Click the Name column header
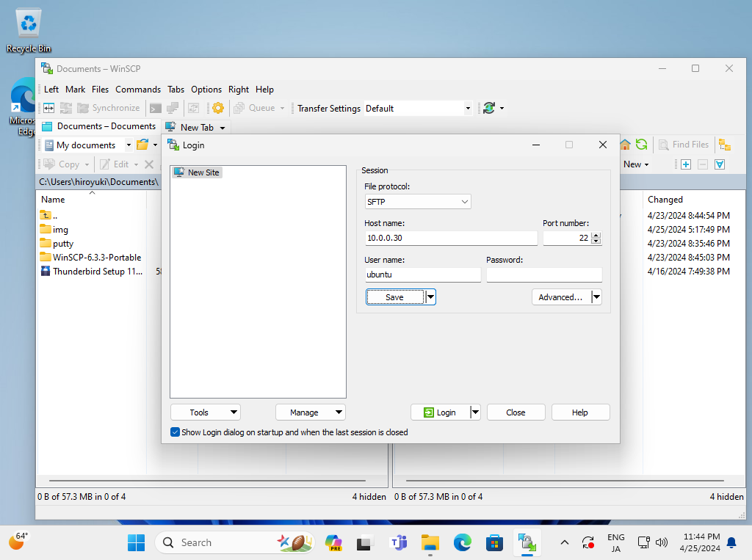The image size is (752, 560). [x=92, y=200]
